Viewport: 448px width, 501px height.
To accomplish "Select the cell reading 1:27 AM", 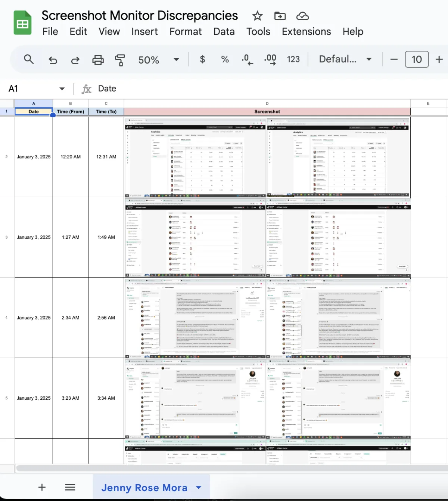I will tap(71, 237).
